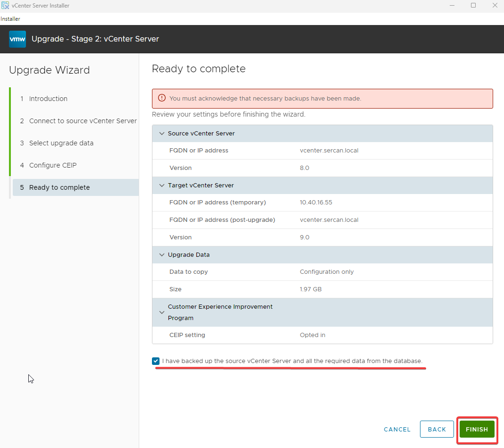504x448 pixels.
Task: Click the 'Ready to complete' page heading
Action: pyautogui.click(x=199, y=69)
